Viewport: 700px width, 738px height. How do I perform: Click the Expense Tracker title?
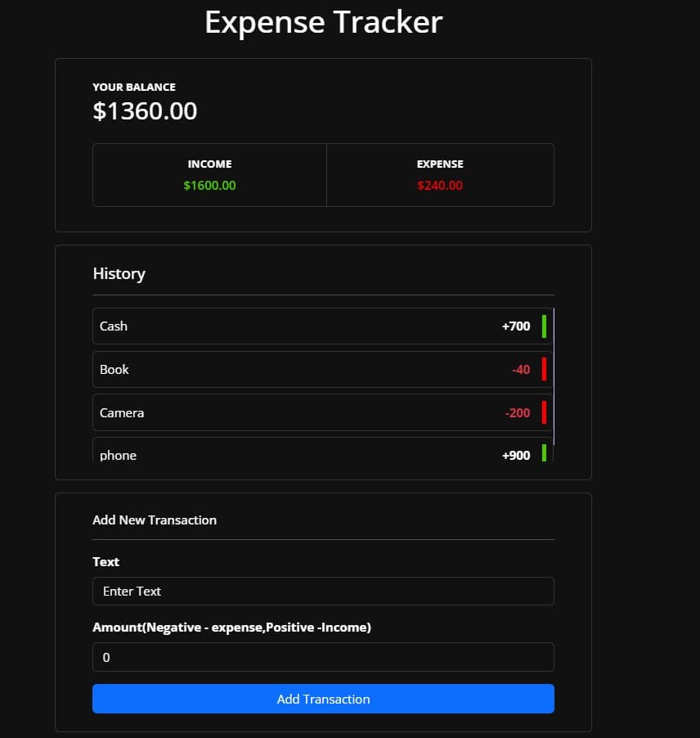tap(324, 22)
